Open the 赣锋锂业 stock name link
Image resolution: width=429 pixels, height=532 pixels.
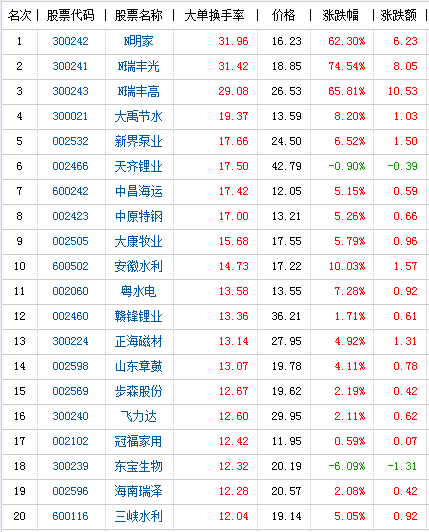138,316
